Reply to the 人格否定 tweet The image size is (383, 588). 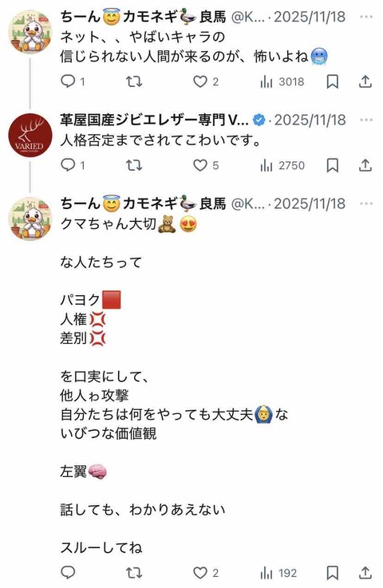[73, 165]
